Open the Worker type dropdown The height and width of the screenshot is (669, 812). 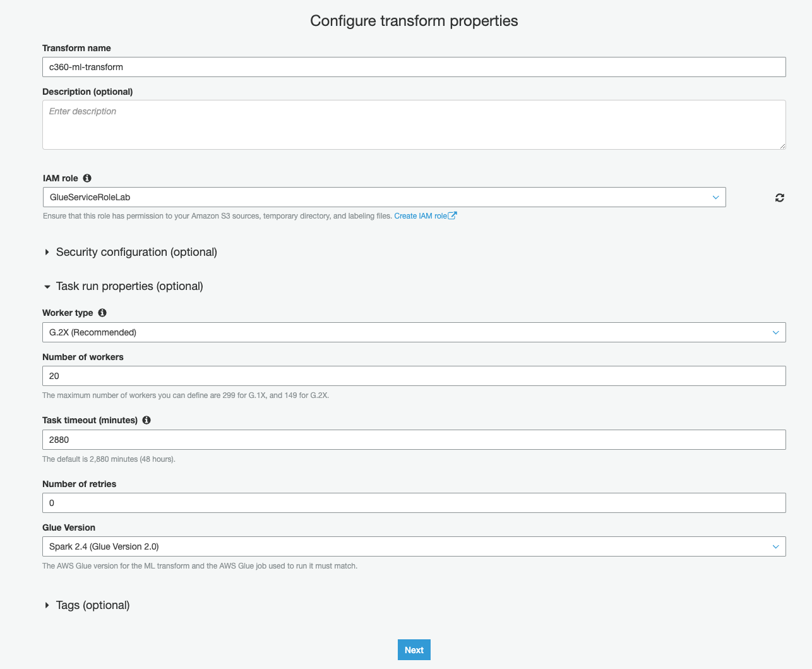414,332
